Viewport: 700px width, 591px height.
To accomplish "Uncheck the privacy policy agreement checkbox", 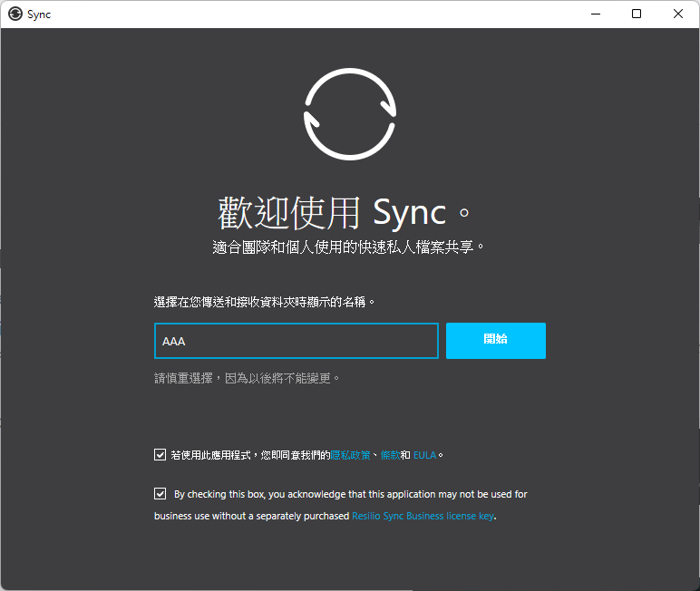I will tap(160, 455).
